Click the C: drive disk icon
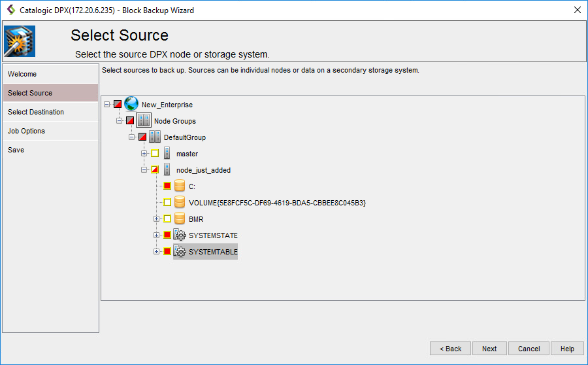Image resolution: width=588 pixels, height=365 pixels. pos(180,186)
